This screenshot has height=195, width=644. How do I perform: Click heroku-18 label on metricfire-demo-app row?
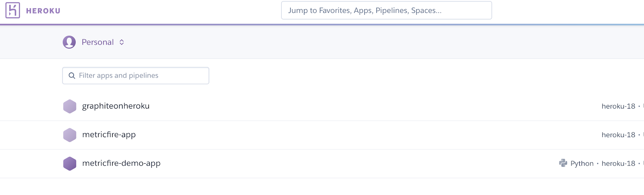(618, 163)
